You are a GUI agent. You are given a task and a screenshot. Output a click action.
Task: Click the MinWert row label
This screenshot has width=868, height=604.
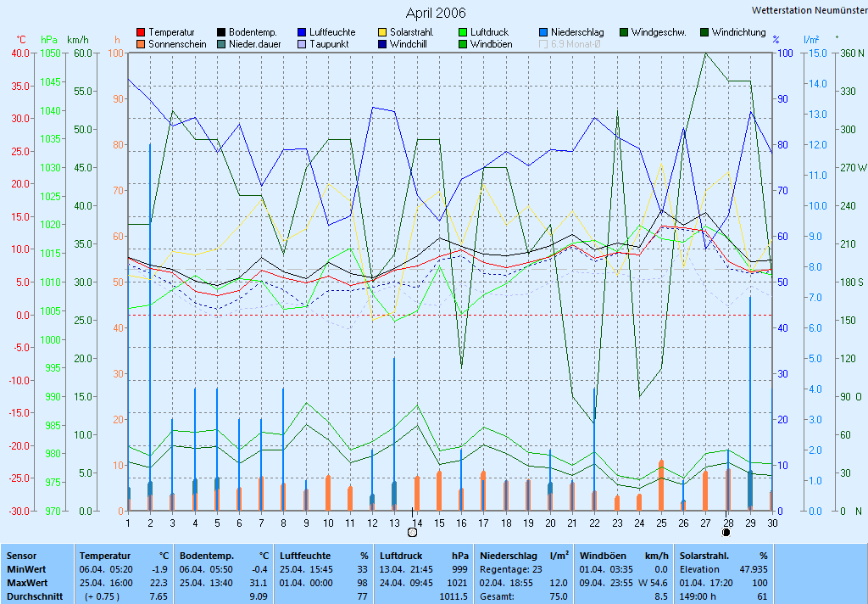pos(26,569)
